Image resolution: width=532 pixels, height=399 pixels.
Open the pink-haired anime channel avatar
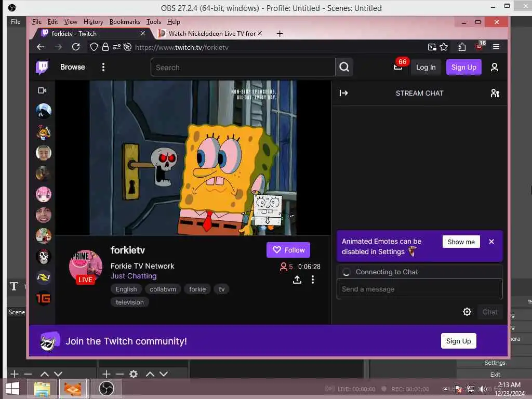[x=44, y=194]
